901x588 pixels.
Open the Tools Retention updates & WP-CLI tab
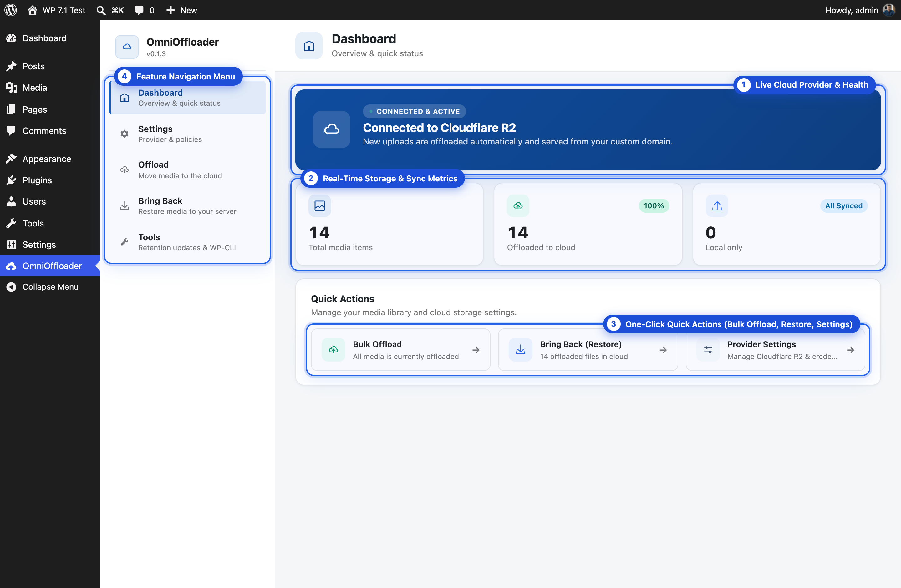coord(188,242)
